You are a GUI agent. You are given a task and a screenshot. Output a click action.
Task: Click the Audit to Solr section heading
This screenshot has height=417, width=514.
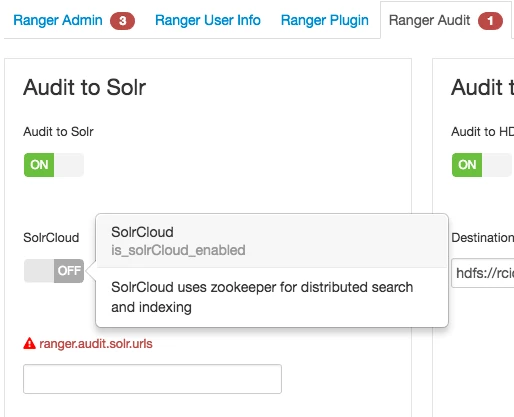click(85, 87)
